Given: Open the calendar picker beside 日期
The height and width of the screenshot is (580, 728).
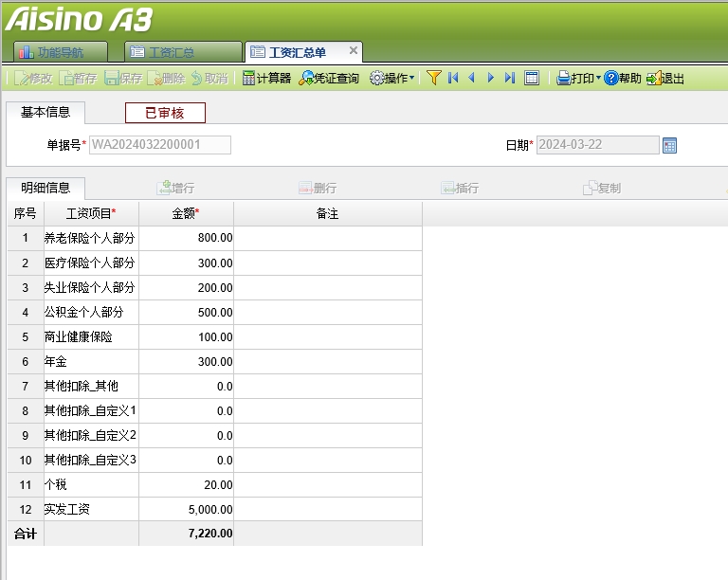Looking at the screenshot, I should [x=669, y=145].
